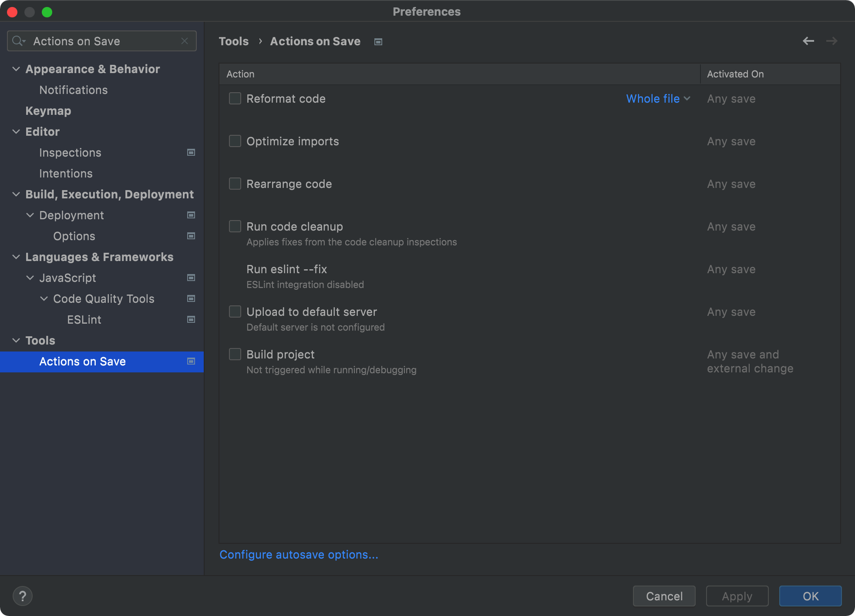
Task: Confirm with the OK button
Action: [x=810, y=596]
